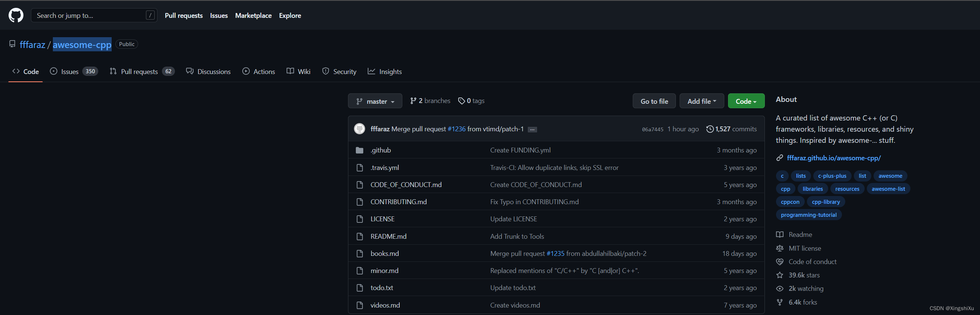Open the green Code dropdown
The height and width of the screenshot is (315, 980).
tap(746, 101)
